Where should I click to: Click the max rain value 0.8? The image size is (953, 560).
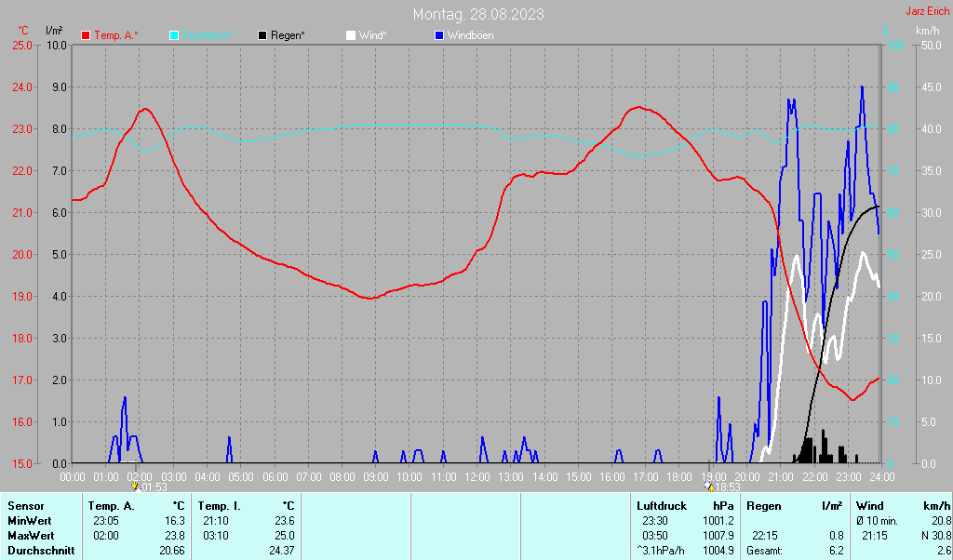(x=837, y=537)
